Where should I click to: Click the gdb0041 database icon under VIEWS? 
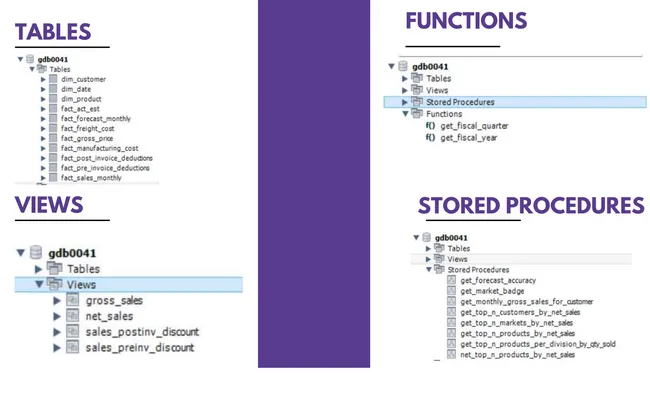tap(36, 252)
